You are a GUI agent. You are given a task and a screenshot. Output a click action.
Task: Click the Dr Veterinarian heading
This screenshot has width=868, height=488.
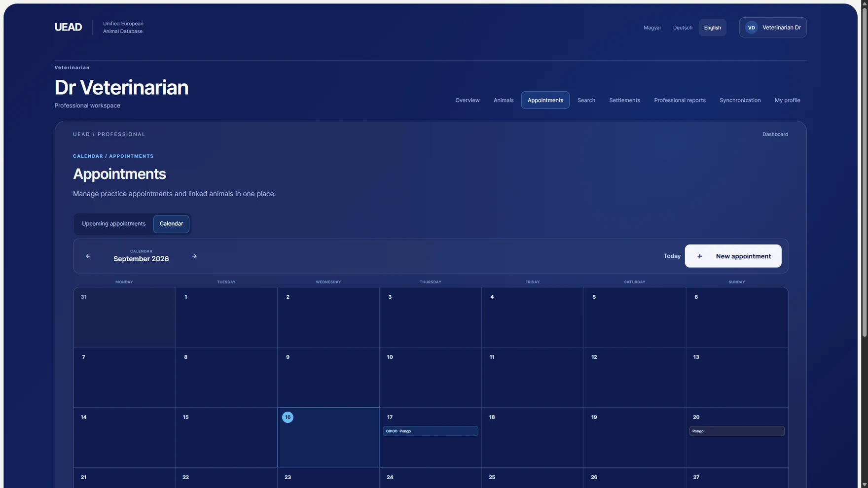coord(121,88)
